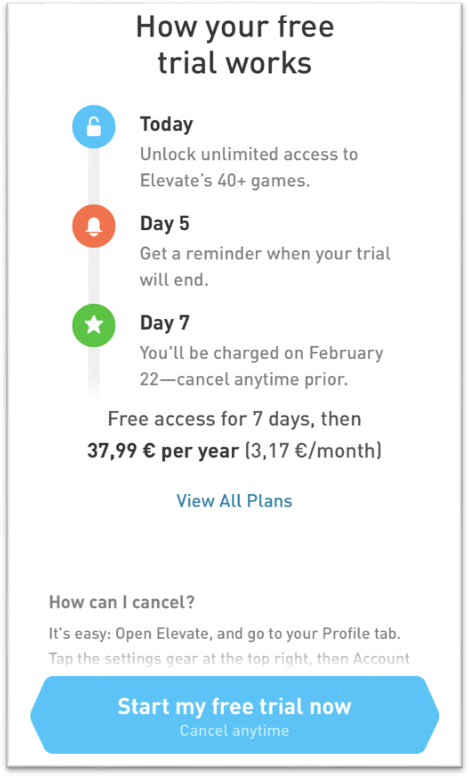
Task: Start my free trial now
Action: pos(234,715)
